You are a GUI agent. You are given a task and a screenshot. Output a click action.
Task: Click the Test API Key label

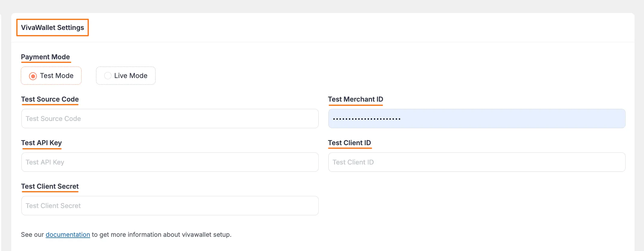point(41,143)
